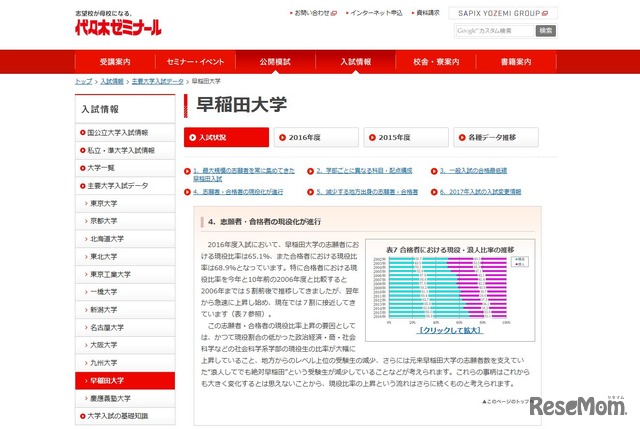Open 入試情報 navigation menu

point(356,62)
